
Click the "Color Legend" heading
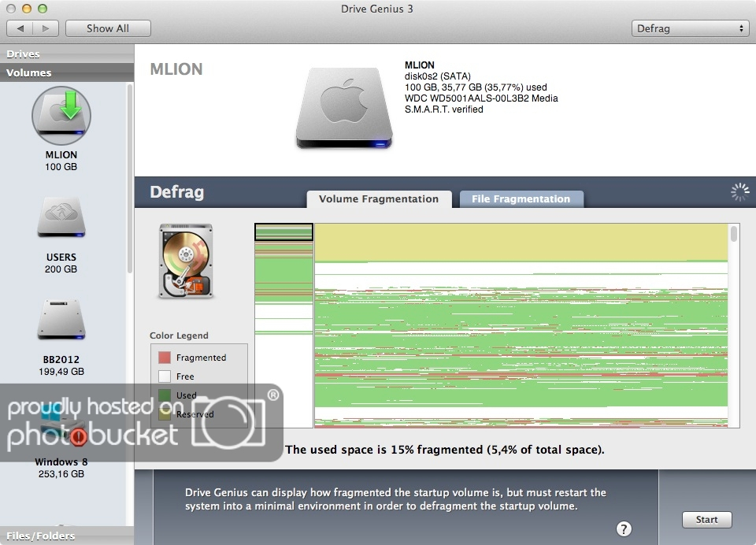click(179, 336)
